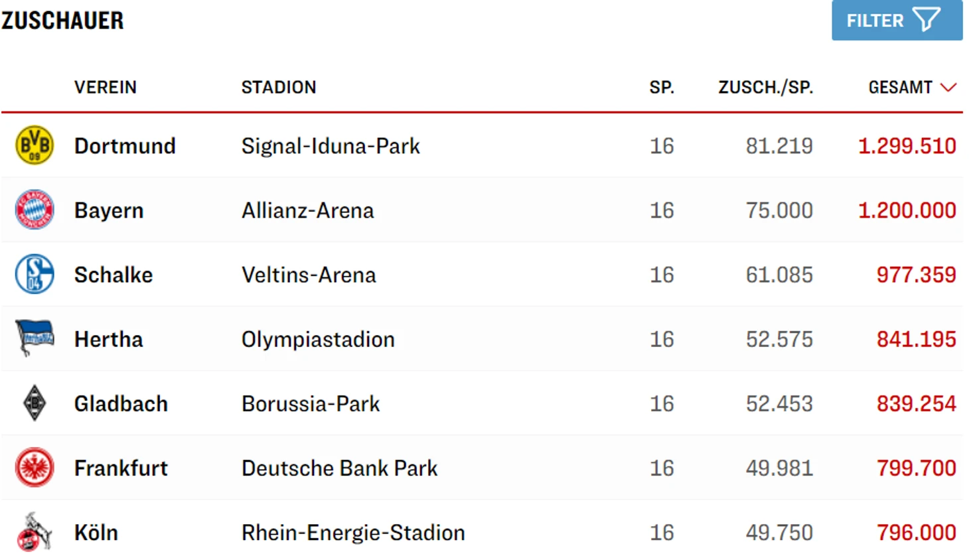
Task: Click the STADION column header
Action: pos(279,88)
